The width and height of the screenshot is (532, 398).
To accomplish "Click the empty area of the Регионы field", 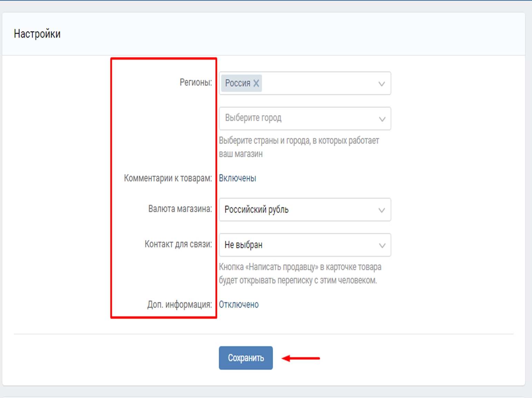I will point(317,83).
